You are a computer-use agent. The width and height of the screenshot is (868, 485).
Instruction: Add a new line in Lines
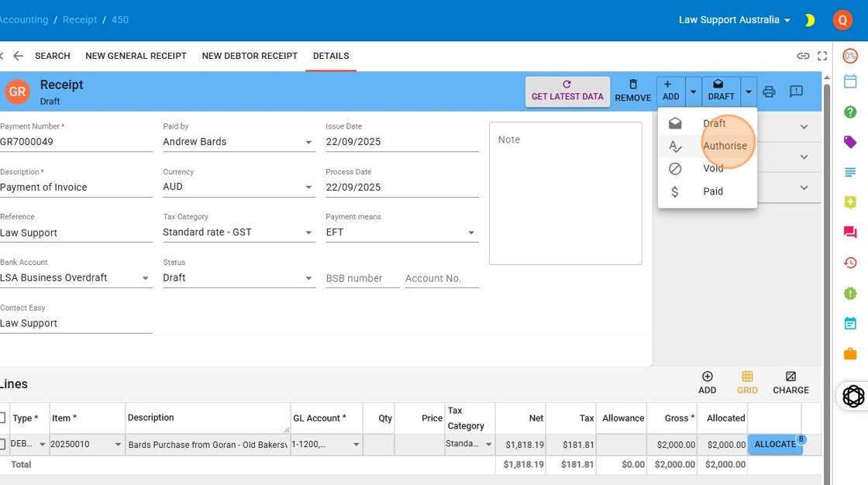pos(707,384)
